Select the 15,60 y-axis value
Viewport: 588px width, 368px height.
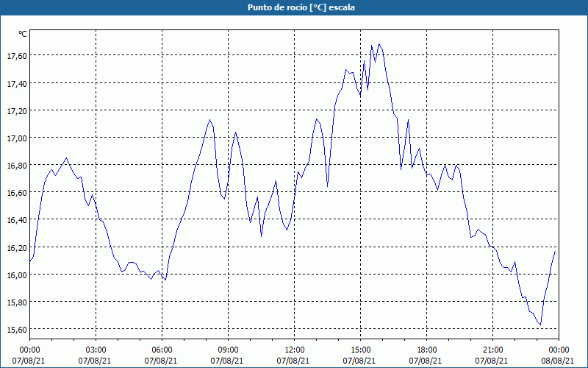(17, 329)
